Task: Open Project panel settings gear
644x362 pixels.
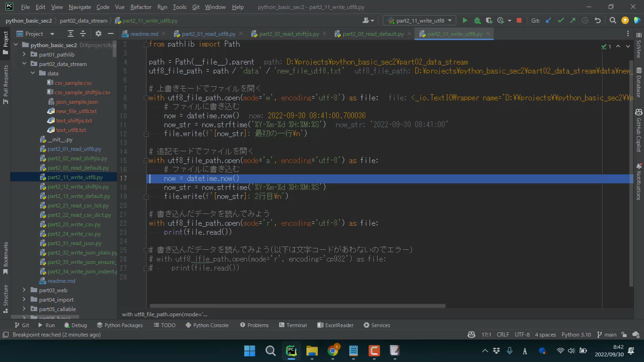Action: tap(98, 34)
